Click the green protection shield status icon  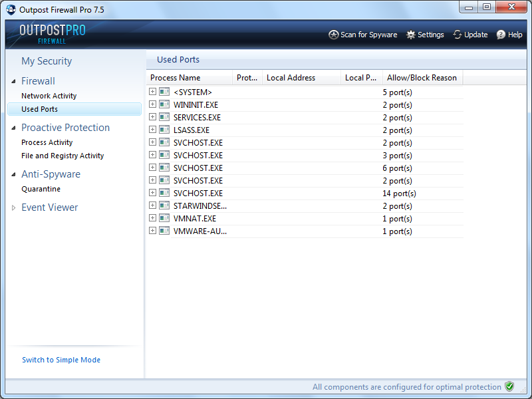509,386
